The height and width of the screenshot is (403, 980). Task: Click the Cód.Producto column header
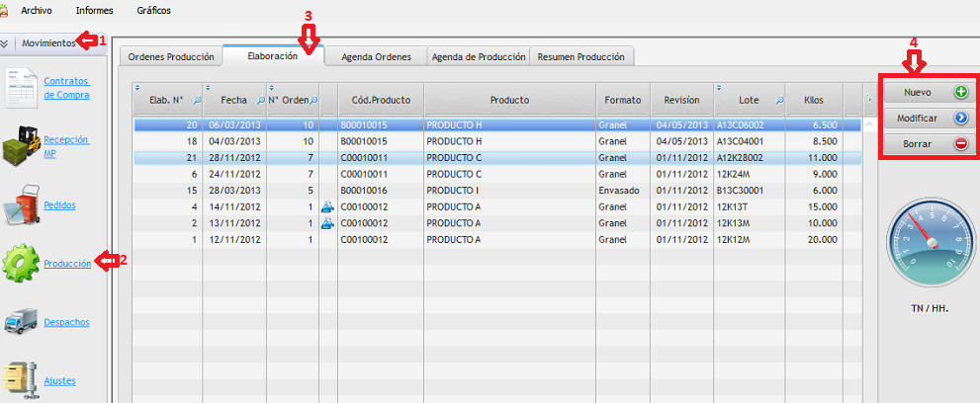coord(382,100)
